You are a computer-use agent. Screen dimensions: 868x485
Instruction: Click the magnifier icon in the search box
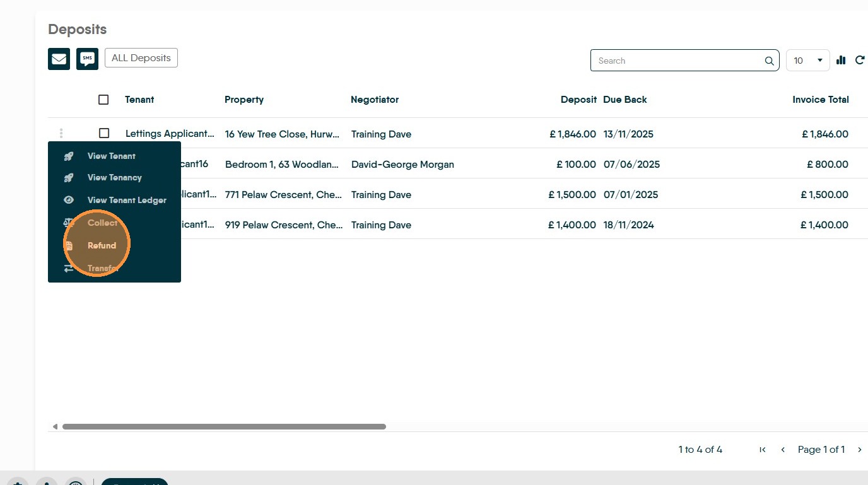pos(769,61)
